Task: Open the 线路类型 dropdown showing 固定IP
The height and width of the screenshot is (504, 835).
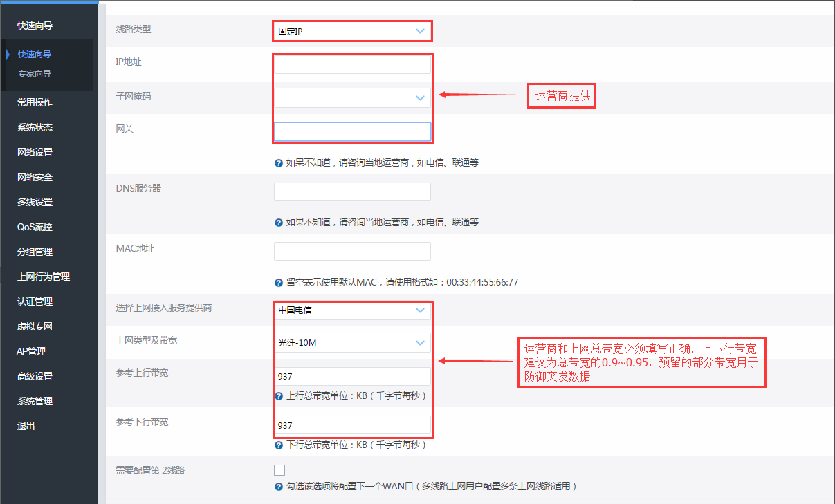Action: tap(351, 31)
